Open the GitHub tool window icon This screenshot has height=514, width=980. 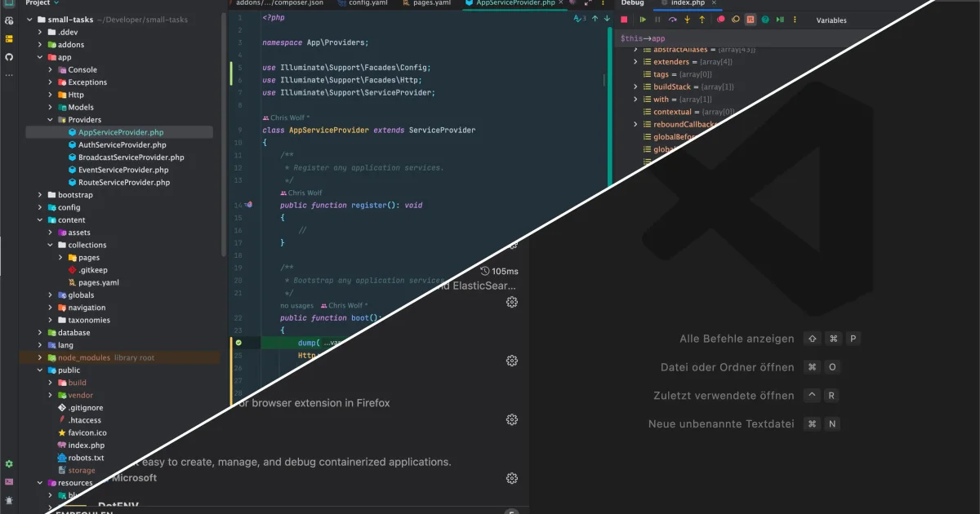coord(9,57)
